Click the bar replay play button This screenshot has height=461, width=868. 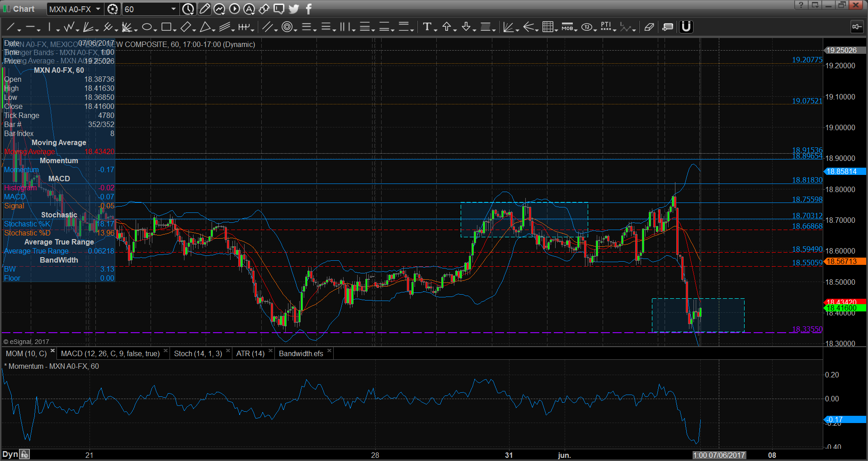pos(234,9)
